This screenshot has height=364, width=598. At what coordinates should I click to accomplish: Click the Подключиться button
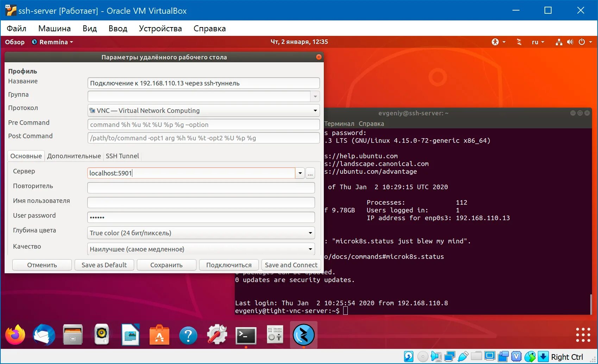pyautogui.click(x=229, y=265)
